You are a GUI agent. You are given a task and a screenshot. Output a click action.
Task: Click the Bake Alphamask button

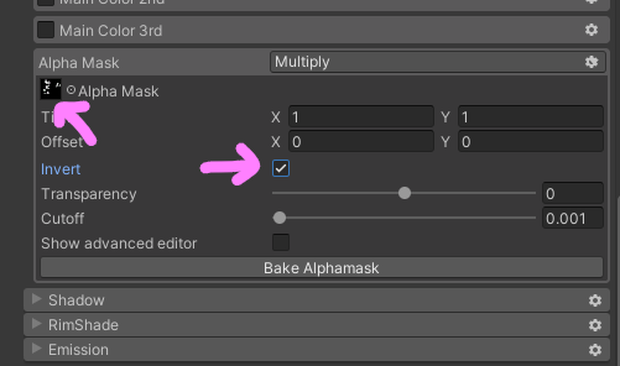pyautogui.click(x=321, y=268)
